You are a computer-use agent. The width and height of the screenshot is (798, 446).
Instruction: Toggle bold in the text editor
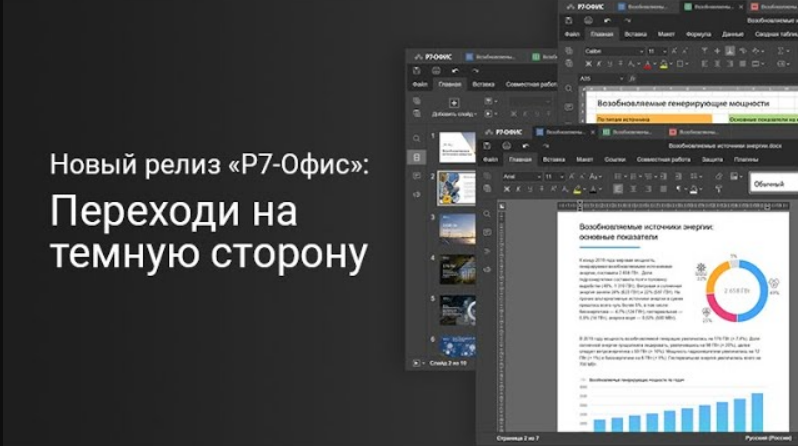[507, 189]
